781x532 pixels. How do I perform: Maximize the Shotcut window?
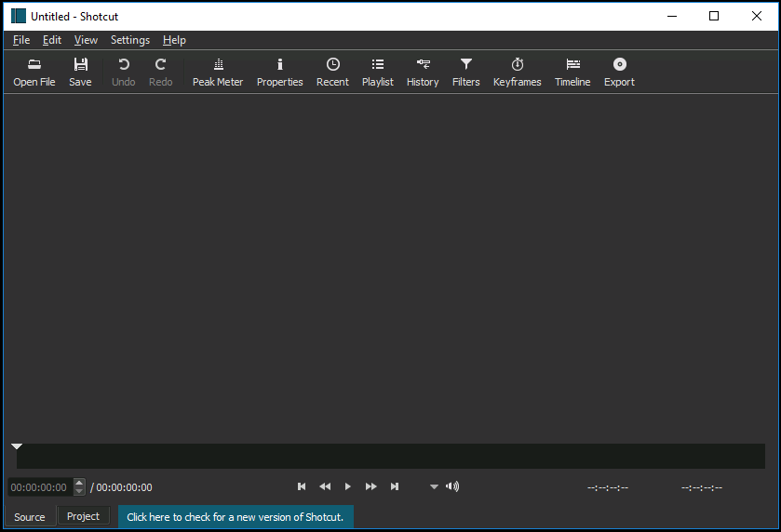click(714, 16)
